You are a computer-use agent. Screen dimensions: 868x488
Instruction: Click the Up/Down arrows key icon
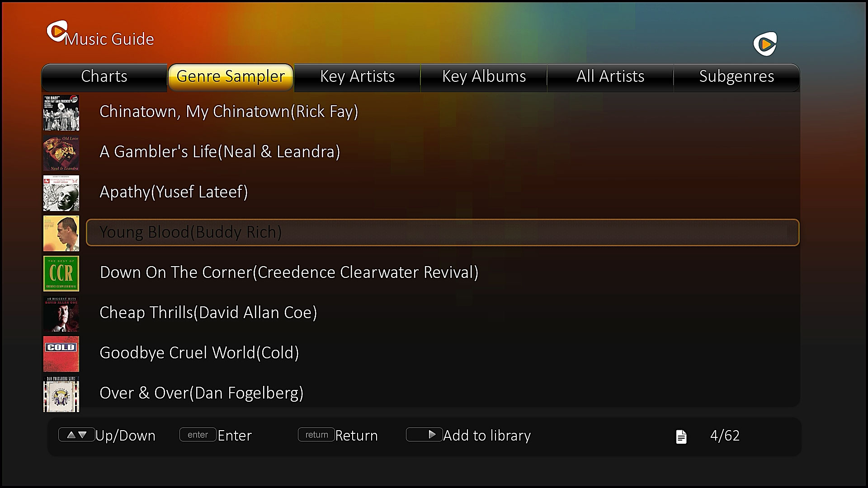pos(76,435)
